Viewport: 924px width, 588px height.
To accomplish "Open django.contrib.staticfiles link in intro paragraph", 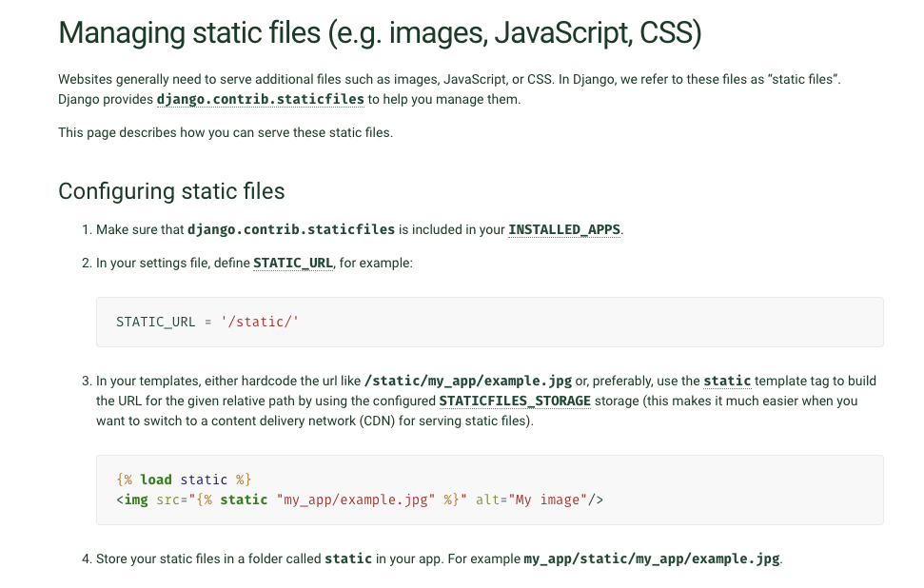I will pos(260,99).
